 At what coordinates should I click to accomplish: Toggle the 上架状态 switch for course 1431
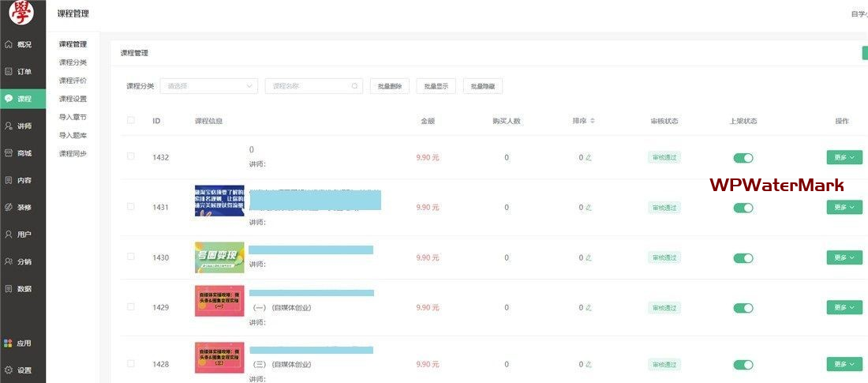743,208
